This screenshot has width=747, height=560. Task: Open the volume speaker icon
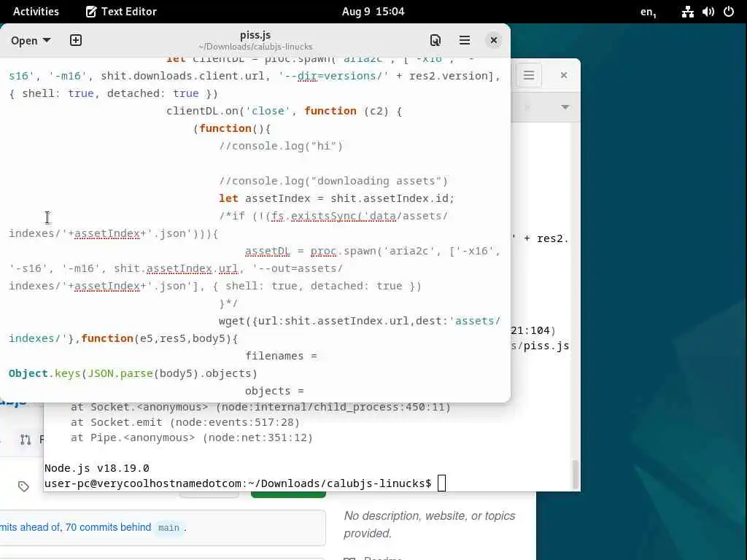(708, 12)
